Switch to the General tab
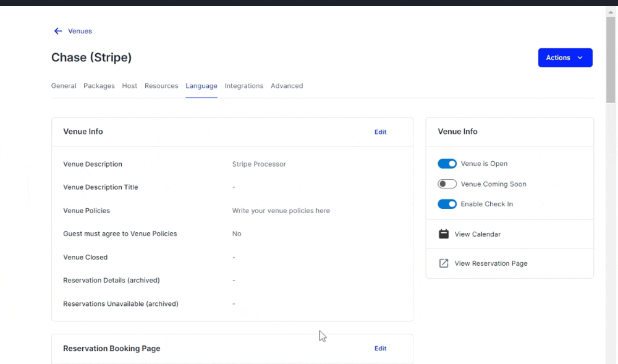 64,86
